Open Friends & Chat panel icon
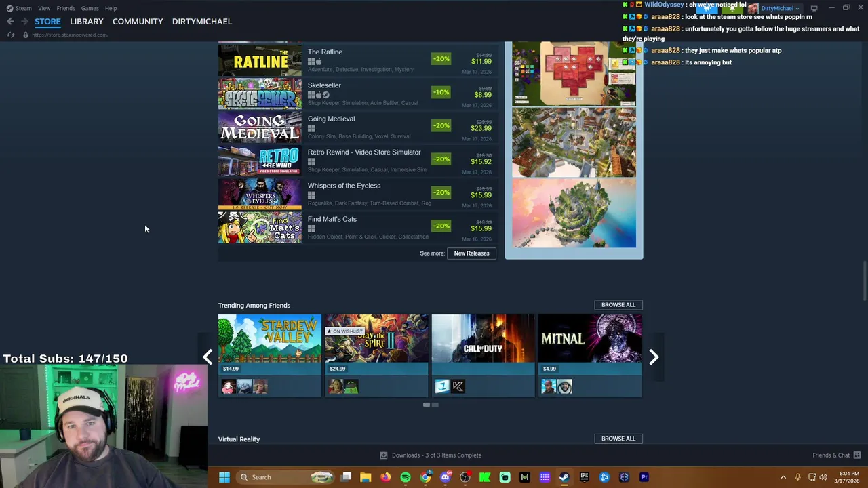Image resolution: width=868 pixels, height=488 pixels. 857,455
